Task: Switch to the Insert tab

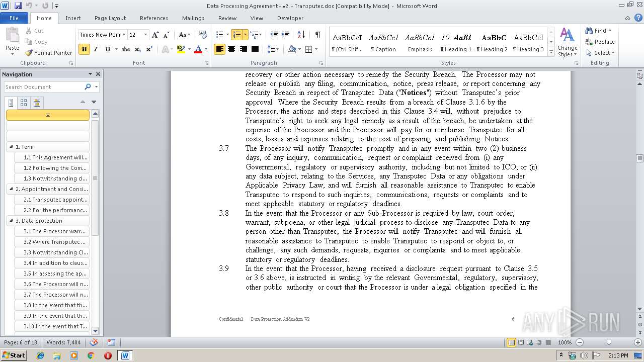Action: click(73, 18)
